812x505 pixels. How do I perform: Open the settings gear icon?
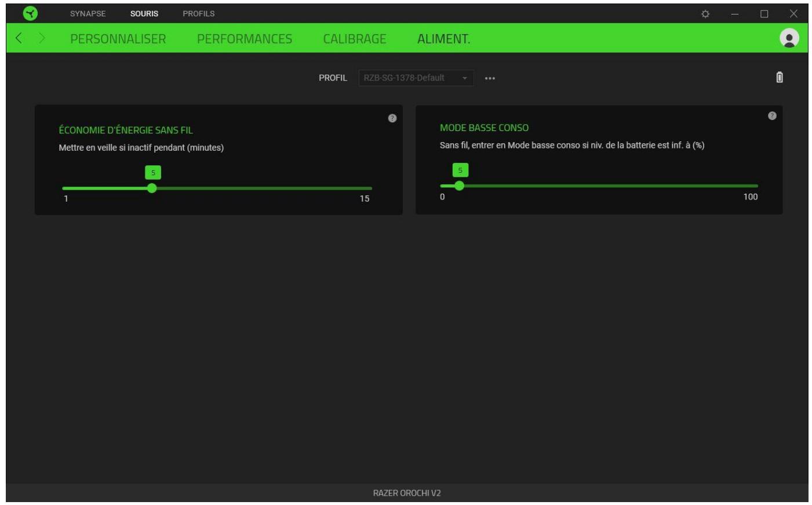[705, 14]
